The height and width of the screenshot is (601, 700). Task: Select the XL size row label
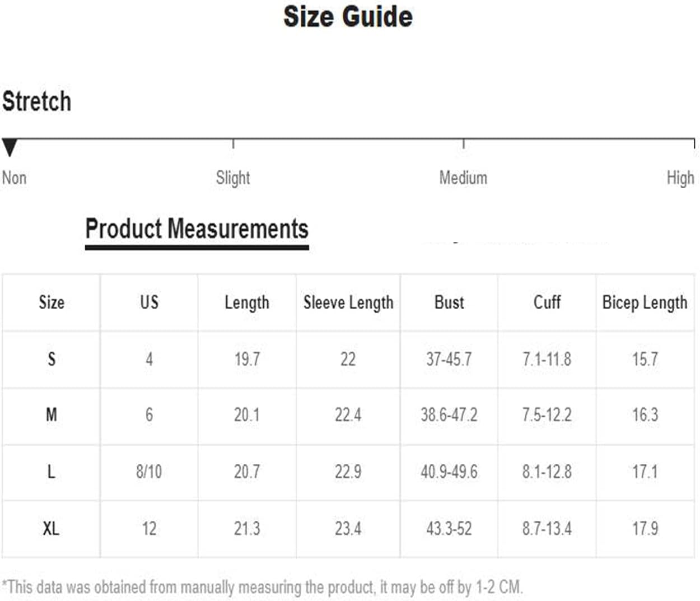click(51, 528)
